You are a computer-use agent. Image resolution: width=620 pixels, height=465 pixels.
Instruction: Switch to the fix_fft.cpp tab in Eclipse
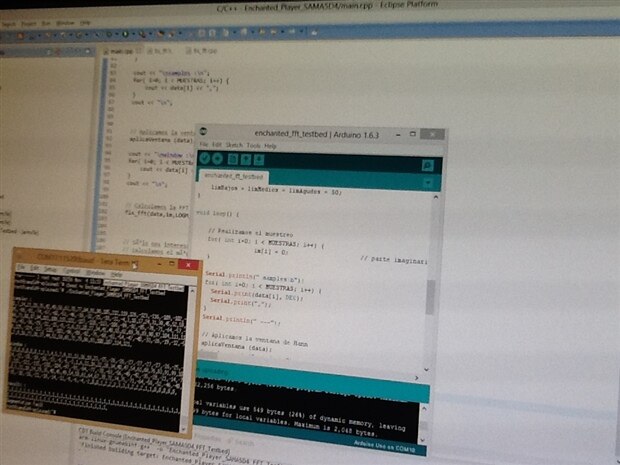202,51
